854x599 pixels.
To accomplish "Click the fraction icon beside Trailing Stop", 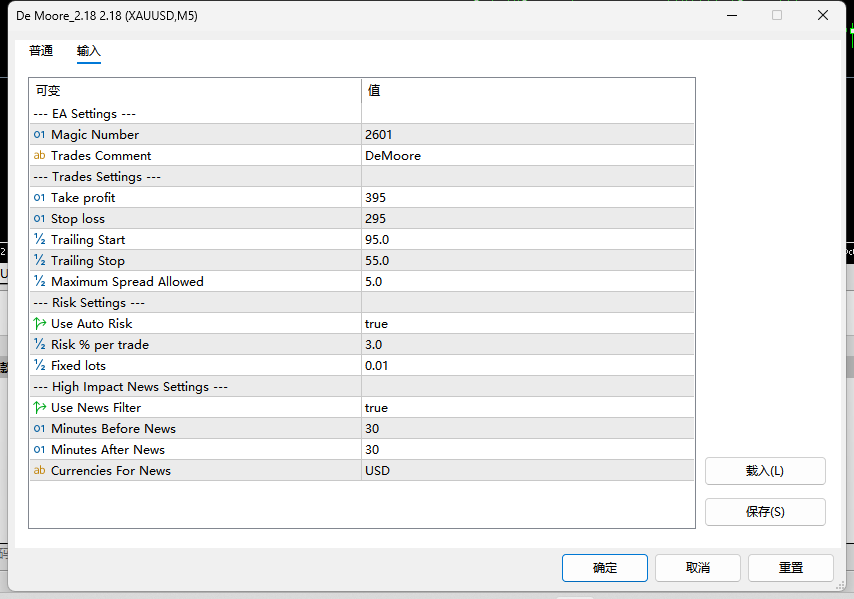I will coord(39,260).
